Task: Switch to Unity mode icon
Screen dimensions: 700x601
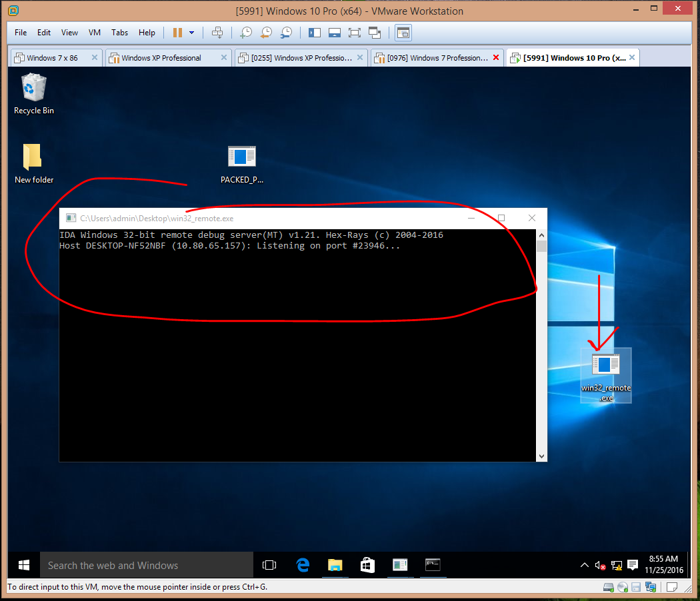Action: coord(374,32)
